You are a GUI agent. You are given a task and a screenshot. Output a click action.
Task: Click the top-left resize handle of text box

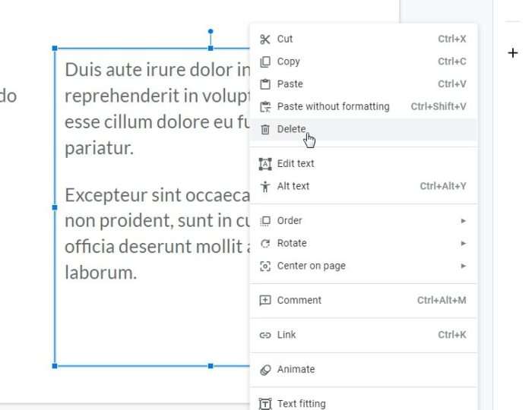[x=55, y=49]
